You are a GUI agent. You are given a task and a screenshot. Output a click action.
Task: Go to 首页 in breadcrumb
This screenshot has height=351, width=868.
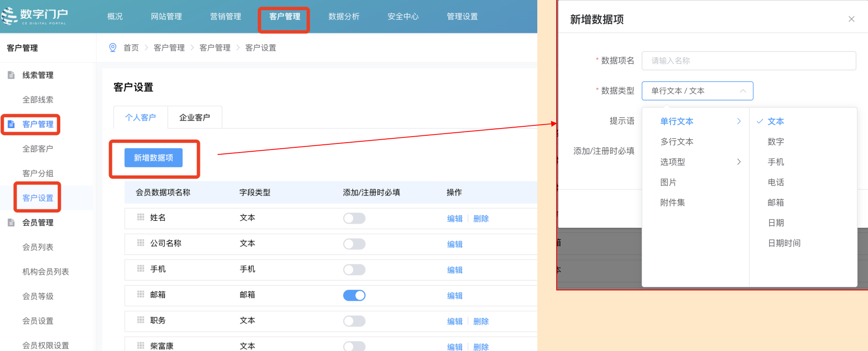tap(131, 48)
